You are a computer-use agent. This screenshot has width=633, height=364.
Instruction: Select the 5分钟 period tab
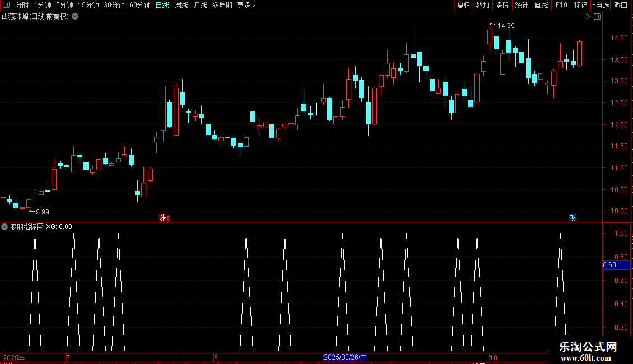coord(64,5)
